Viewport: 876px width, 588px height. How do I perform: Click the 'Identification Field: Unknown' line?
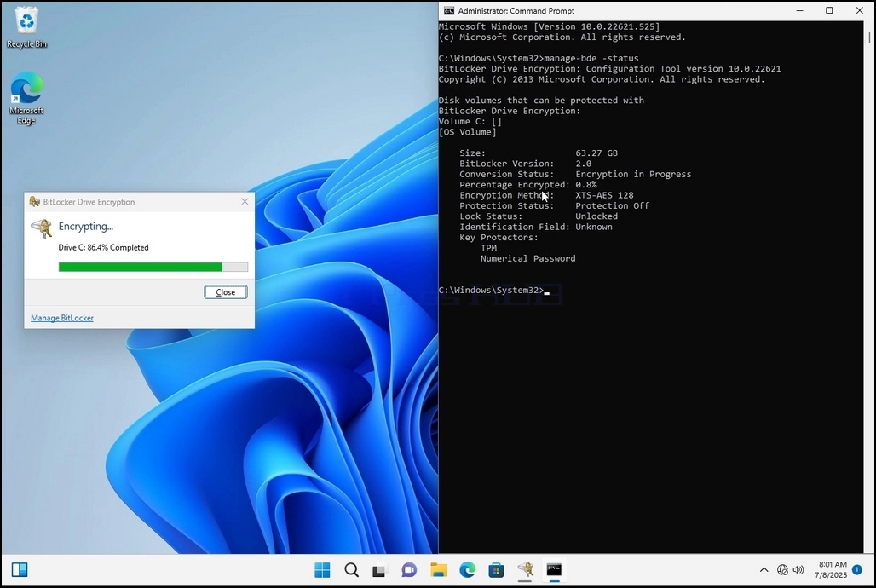(x=536, y=227)
